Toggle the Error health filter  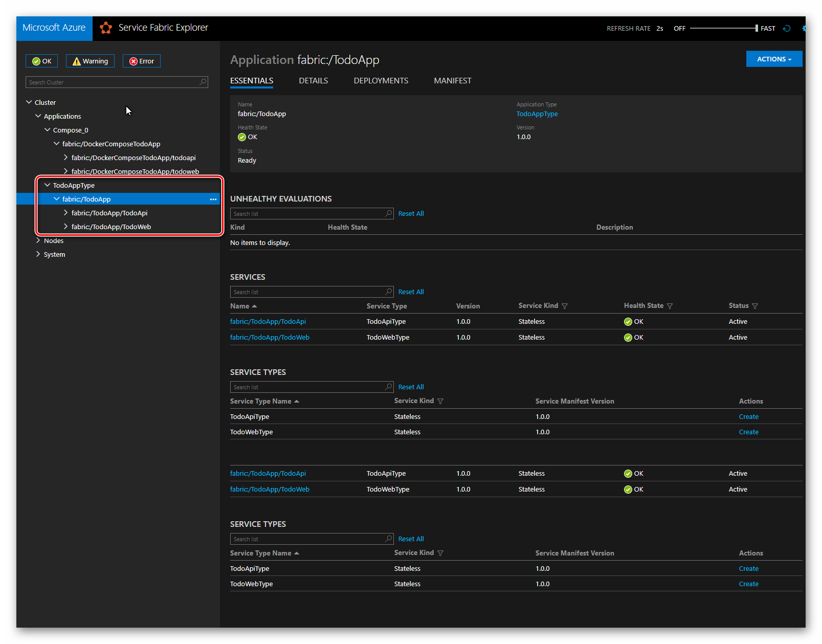pyautogui.click(x=142, y=61)
